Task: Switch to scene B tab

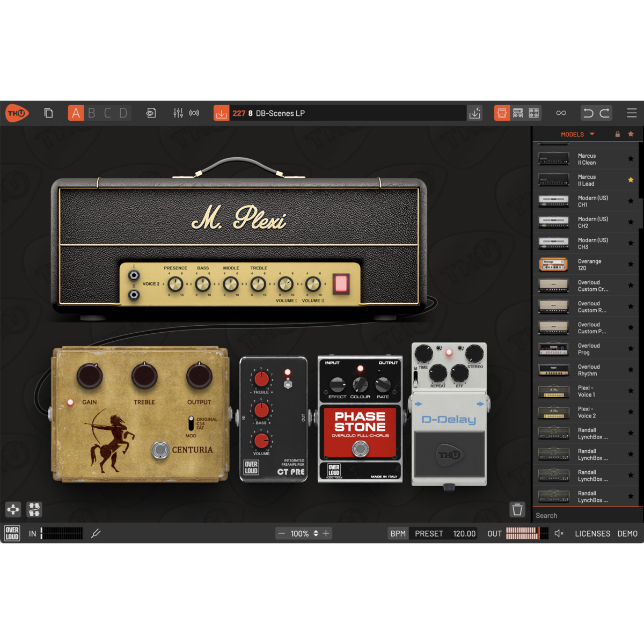Action: point(92,113)
